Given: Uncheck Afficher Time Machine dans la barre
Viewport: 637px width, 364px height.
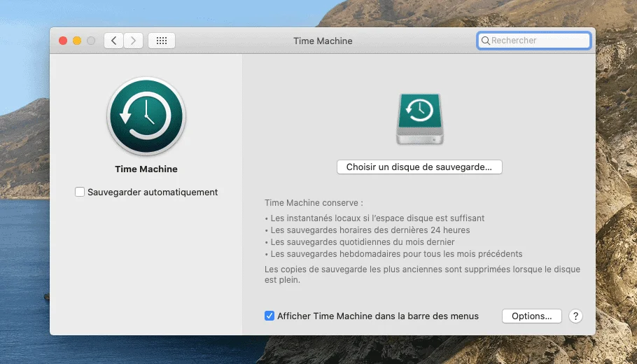Looking at the screenshot, I should click(x=269, y=316).
